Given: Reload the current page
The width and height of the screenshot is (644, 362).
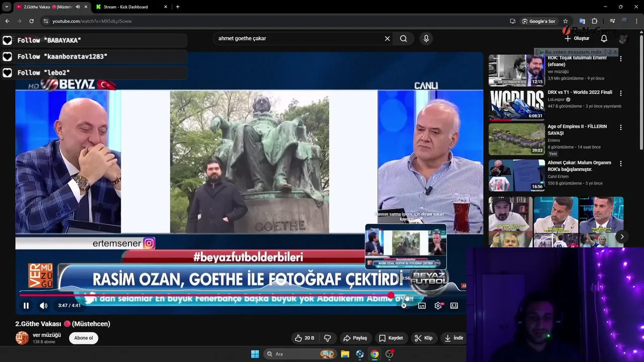Looking at the screenshot, I should (x=31, y=21).
